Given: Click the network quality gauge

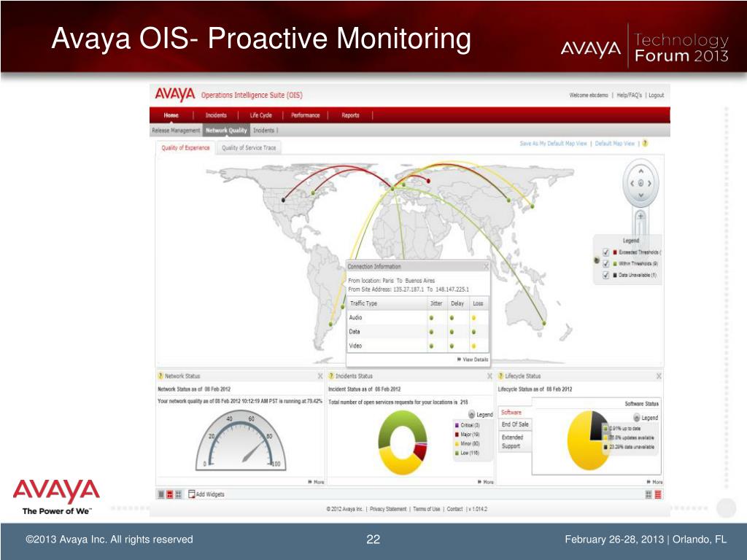Looking at the screenshot, I should click(241, 441).
